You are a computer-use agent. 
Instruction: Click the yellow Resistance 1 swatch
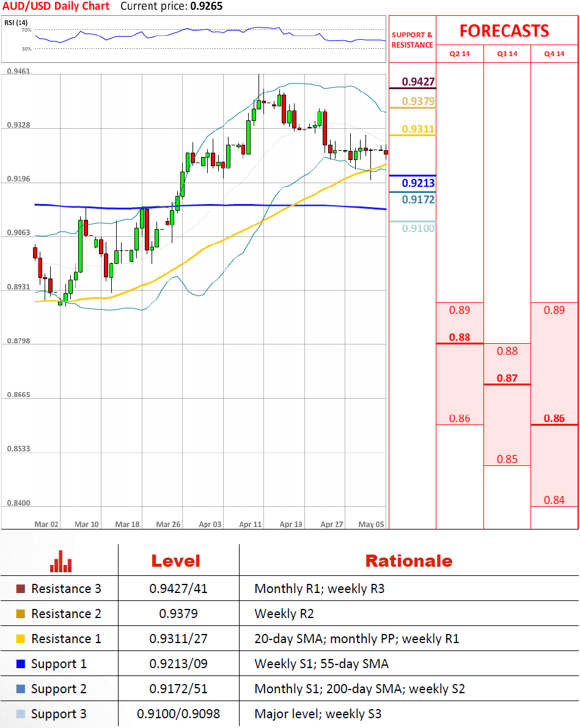[21, 639]
